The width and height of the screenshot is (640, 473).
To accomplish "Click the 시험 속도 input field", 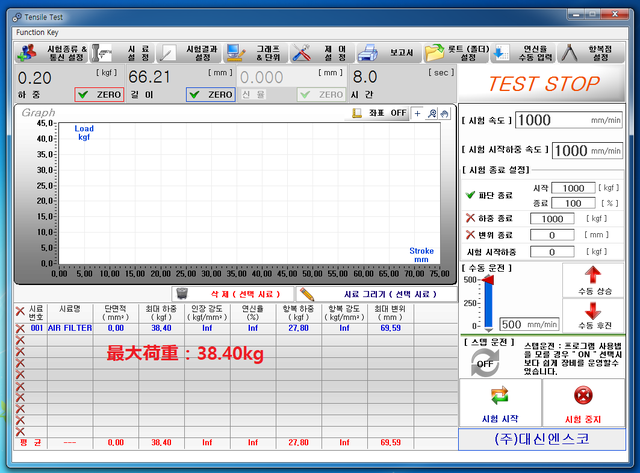I will coord(568,121).
